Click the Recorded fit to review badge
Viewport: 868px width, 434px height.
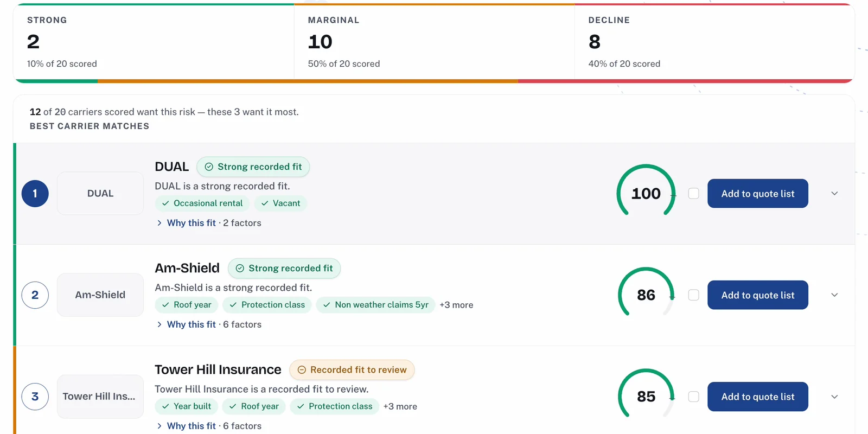pos(352,369)
